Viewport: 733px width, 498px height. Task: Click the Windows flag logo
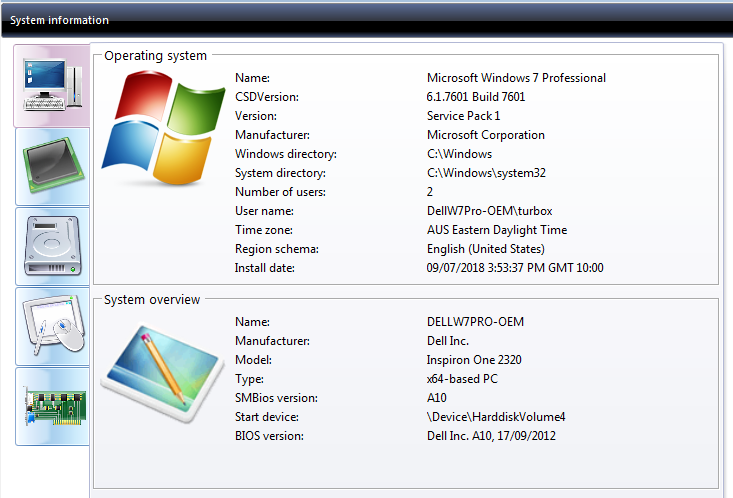click(x=163, y=128)
